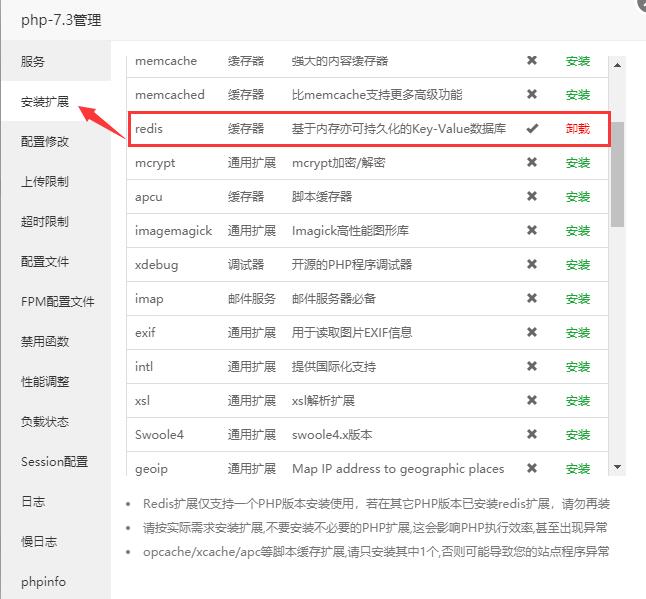Viewport: 646px width, 599px height.
Task: Click the X status icon for imagemagick
Action: (532, 231)
